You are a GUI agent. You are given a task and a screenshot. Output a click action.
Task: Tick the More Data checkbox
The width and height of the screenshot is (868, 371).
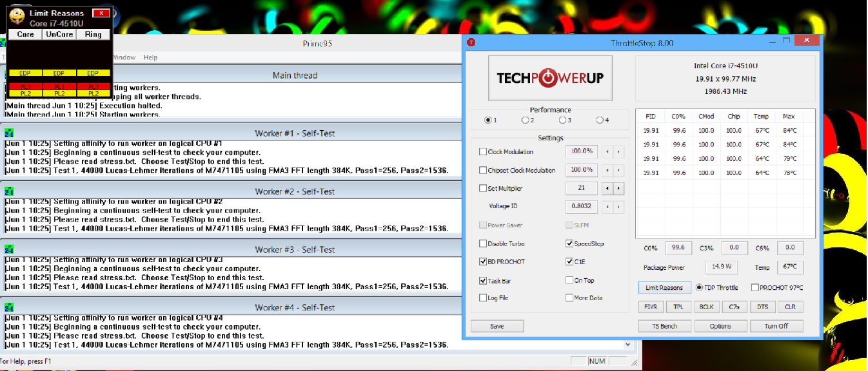(x=569, y=298)
